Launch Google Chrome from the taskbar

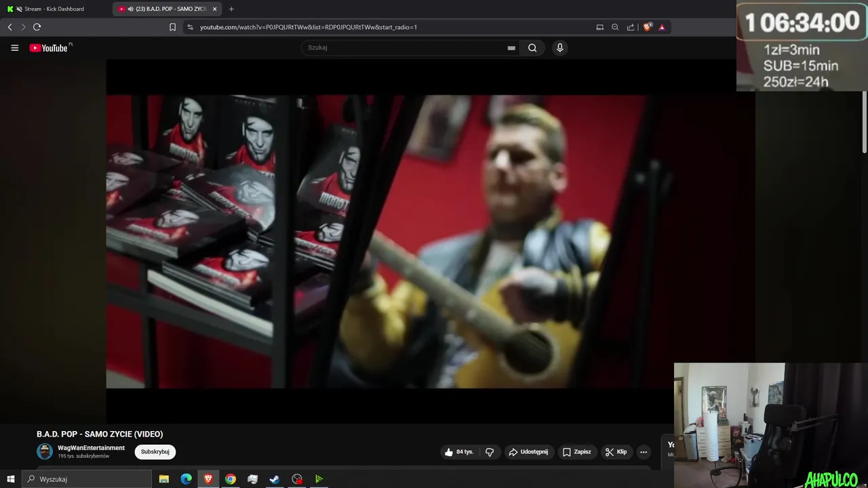pyautogui.click(x=231, y=479)
